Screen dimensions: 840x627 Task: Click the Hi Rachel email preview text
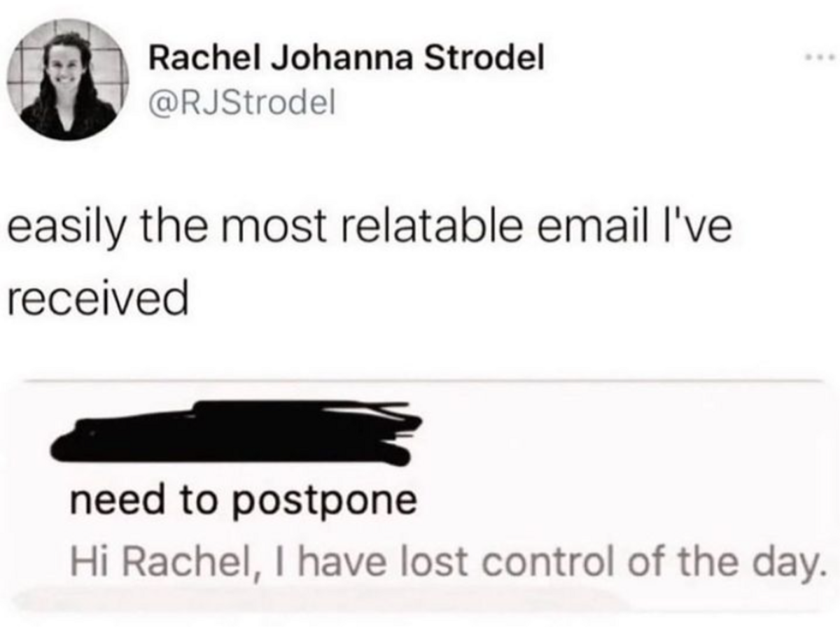[444, 561]
